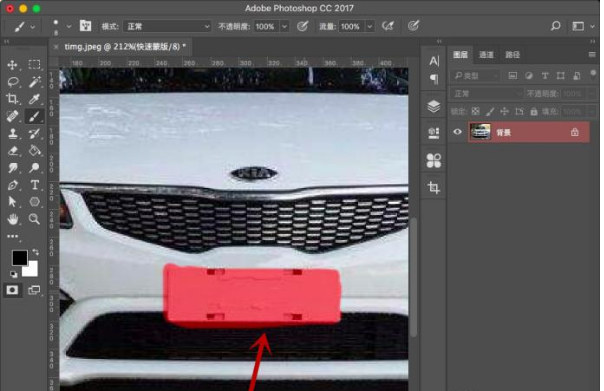Select the Pen tool
604x391 pixels.
coord(12,185)
